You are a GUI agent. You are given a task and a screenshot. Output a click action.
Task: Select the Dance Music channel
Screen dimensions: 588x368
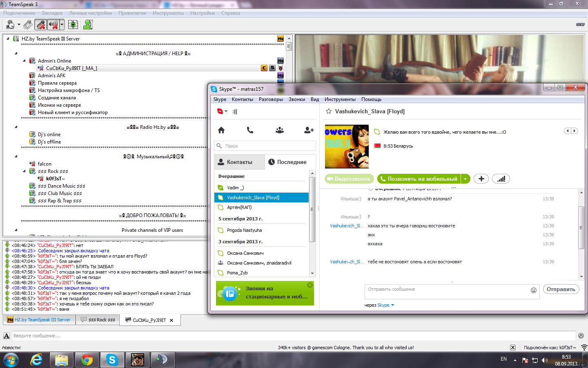61,186
